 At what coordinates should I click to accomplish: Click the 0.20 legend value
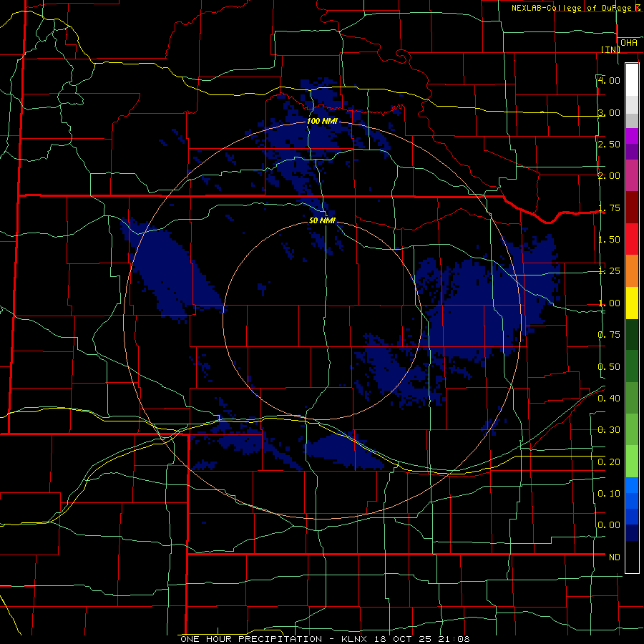[x=609, y=462]
